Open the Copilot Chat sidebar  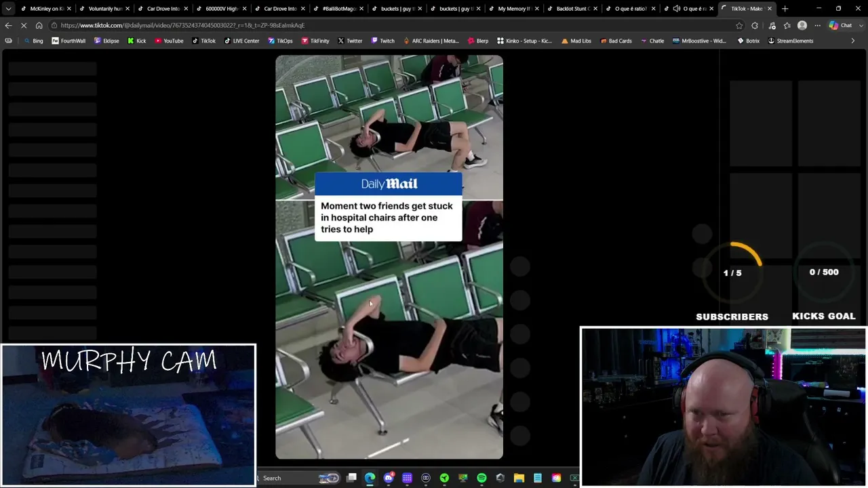(841, 25)
